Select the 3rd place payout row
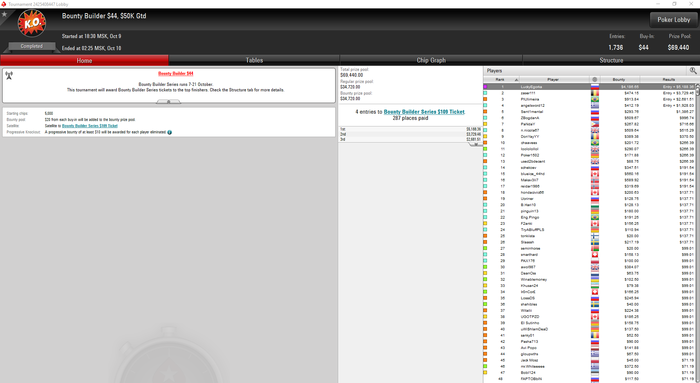 pos(410,139)
